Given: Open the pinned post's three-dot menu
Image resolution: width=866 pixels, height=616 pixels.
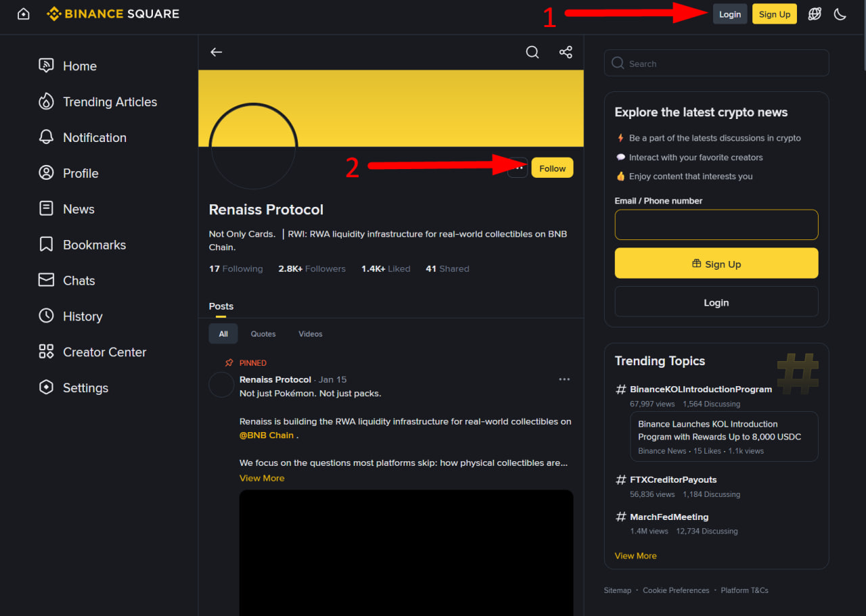Looking at the screenshot, I should tap(564, 379).
